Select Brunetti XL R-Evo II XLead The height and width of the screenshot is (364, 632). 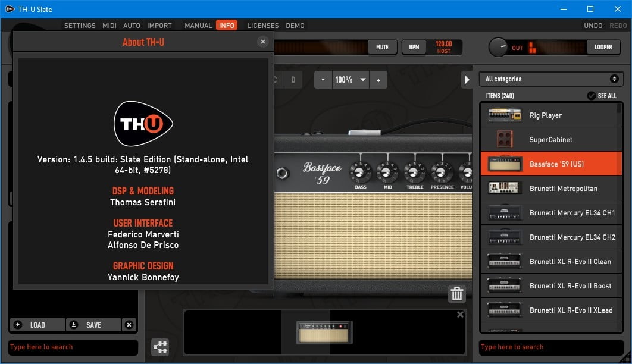pyautogui.click(x=551, y=310)
